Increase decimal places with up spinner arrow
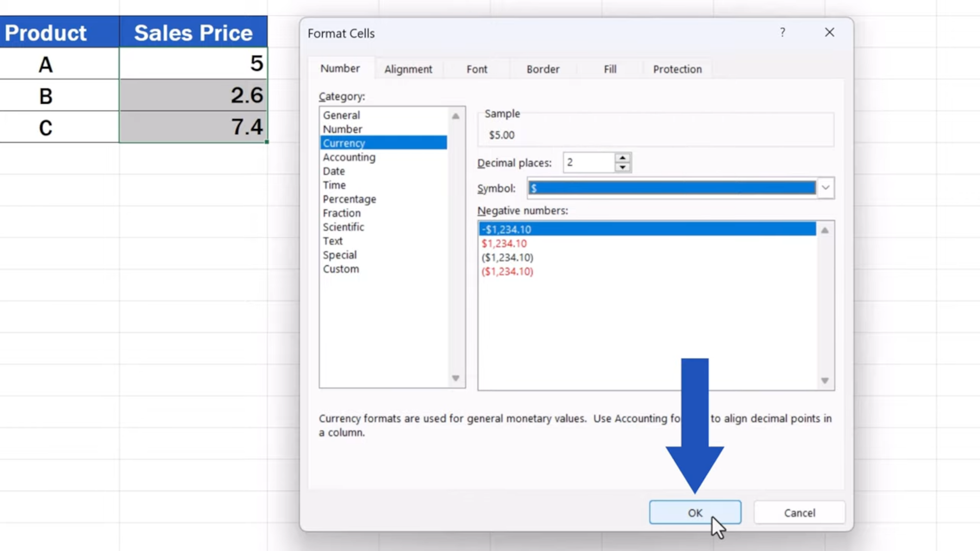This screenshot has height=551, width=980. point(622,158)
